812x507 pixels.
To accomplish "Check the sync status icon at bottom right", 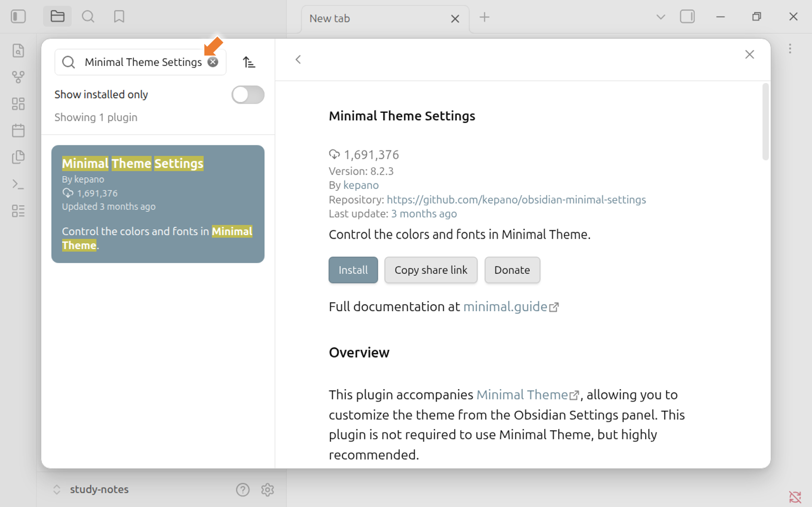I will point(795,497).
